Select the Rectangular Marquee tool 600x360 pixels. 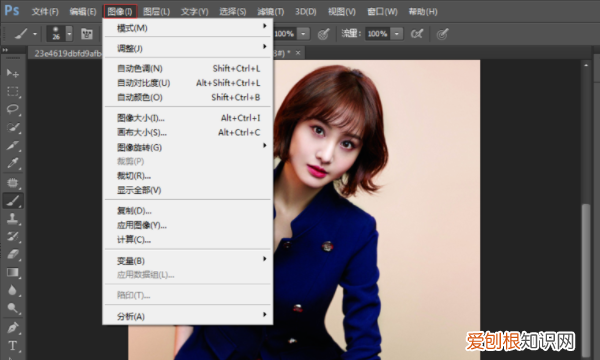pyautogui.click(x=13, y=91)
